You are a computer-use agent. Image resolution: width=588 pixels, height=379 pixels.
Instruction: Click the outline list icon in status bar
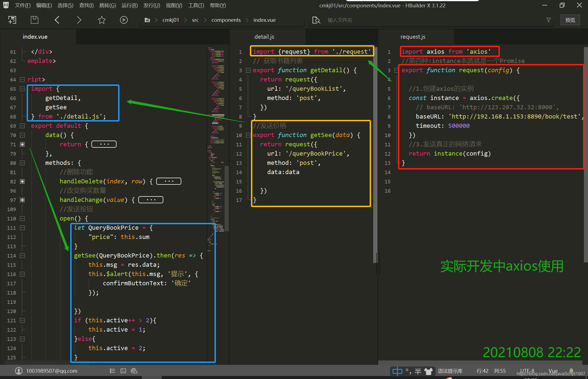click(x=112, y=371)
